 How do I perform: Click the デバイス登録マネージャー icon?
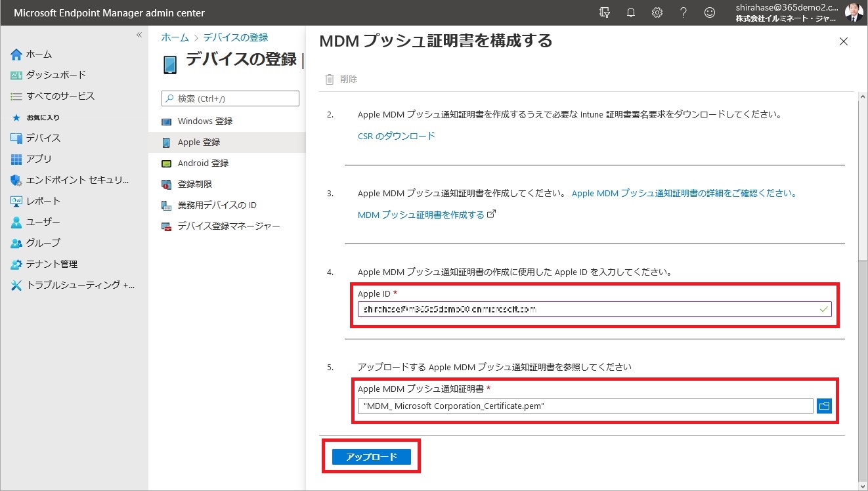[166, 226]
